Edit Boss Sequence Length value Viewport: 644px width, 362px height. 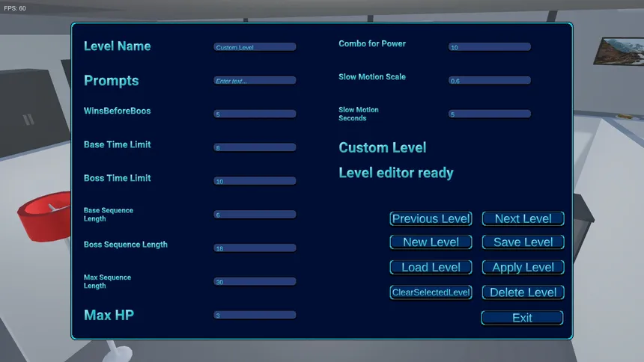[x=255, y=248]
